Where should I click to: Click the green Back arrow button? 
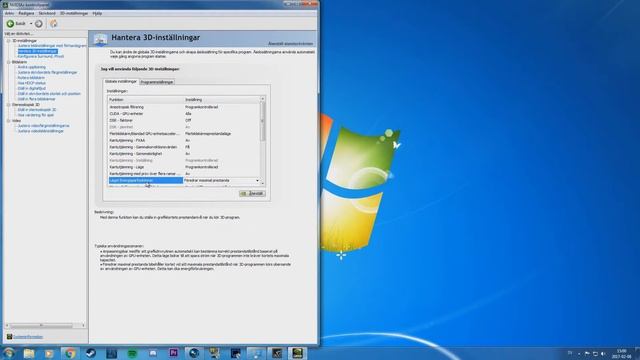click(11, 24)
